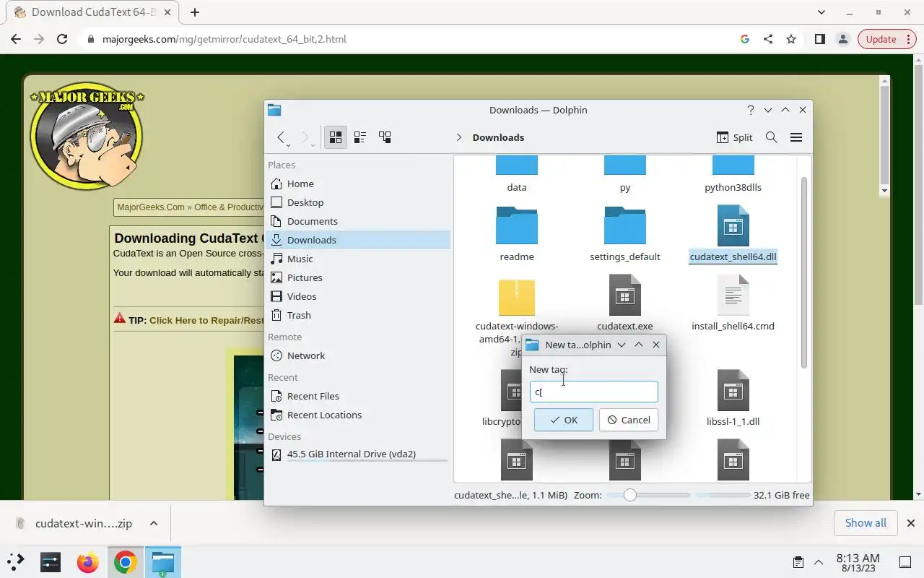Image resolution: width=924 pixels, height=578 pixels.
Task: Expand hidden system tray icons
Action: (x=819, y=562)
